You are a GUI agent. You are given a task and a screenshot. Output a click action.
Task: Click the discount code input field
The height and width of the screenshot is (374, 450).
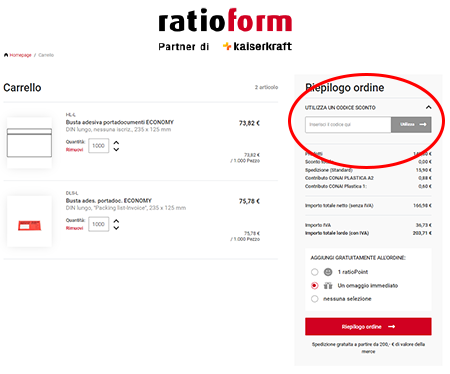click(348, 125)
